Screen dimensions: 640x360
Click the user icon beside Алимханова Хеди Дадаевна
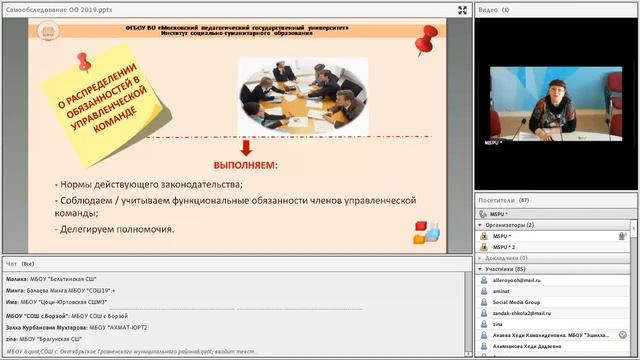point(484,347)
